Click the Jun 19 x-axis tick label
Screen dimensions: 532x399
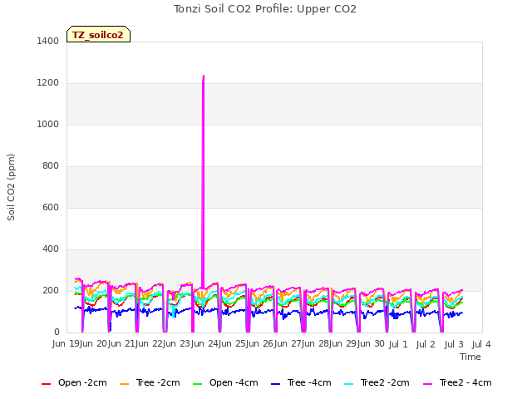[66, 344]
